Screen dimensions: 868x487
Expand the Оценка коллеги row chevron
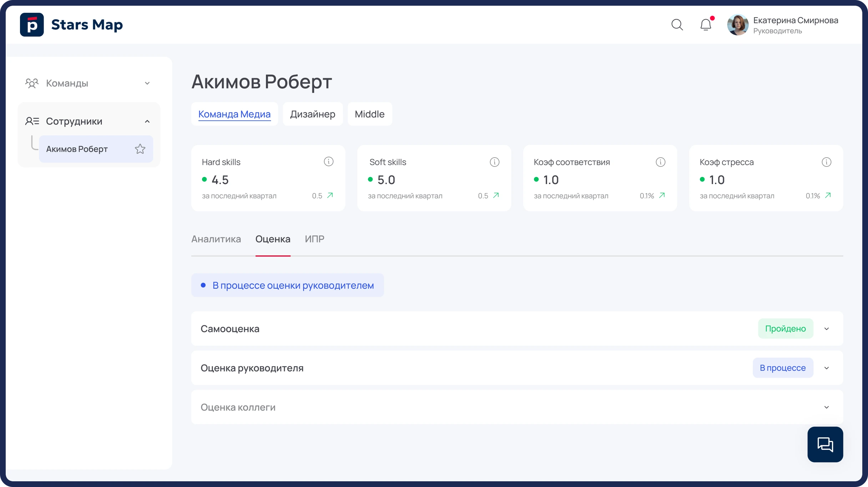pos(827,407)
